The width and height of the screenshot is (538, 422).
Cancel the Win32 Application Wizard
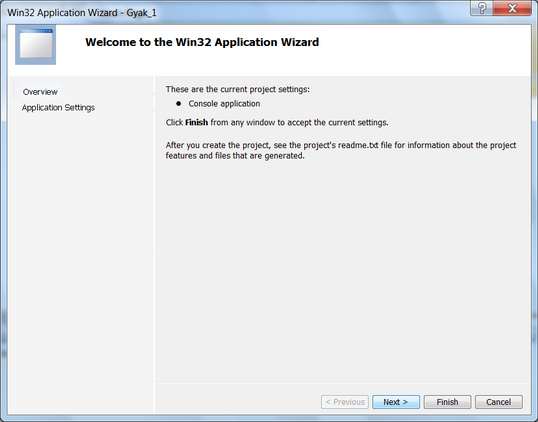(499, 402)
